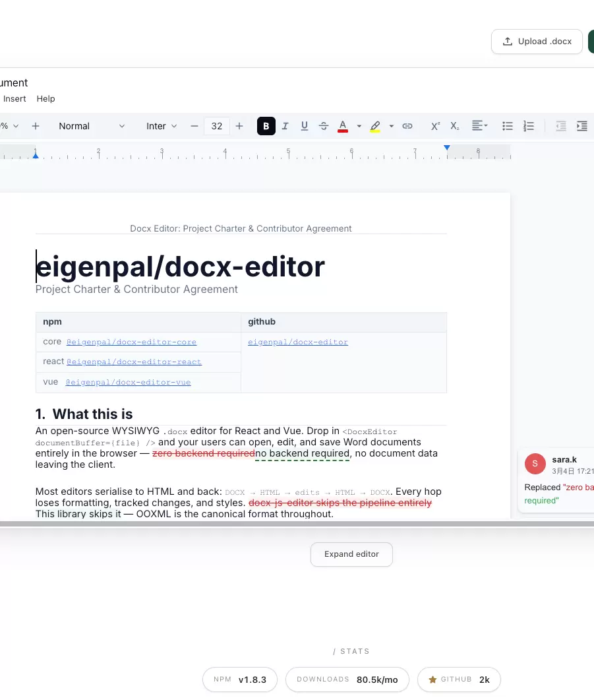Open the @eigenpal/docx-editor-core link

pos(132,342)
